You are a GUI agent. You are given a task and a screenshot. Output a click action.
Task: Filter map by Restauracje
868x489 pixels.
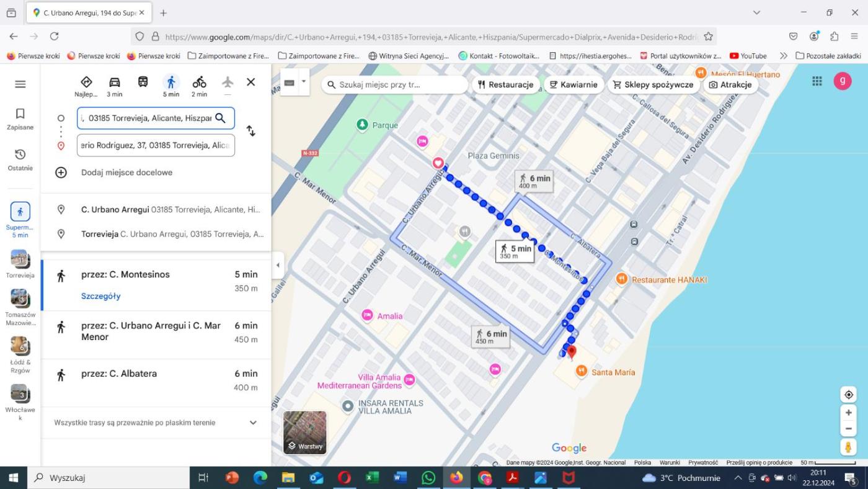click(x=505, y=85)
